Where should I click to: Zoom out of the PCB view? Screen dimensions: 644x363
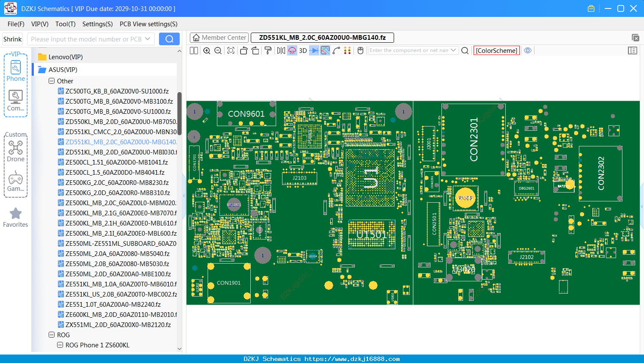pyautogui.click(x=218, y=50)
